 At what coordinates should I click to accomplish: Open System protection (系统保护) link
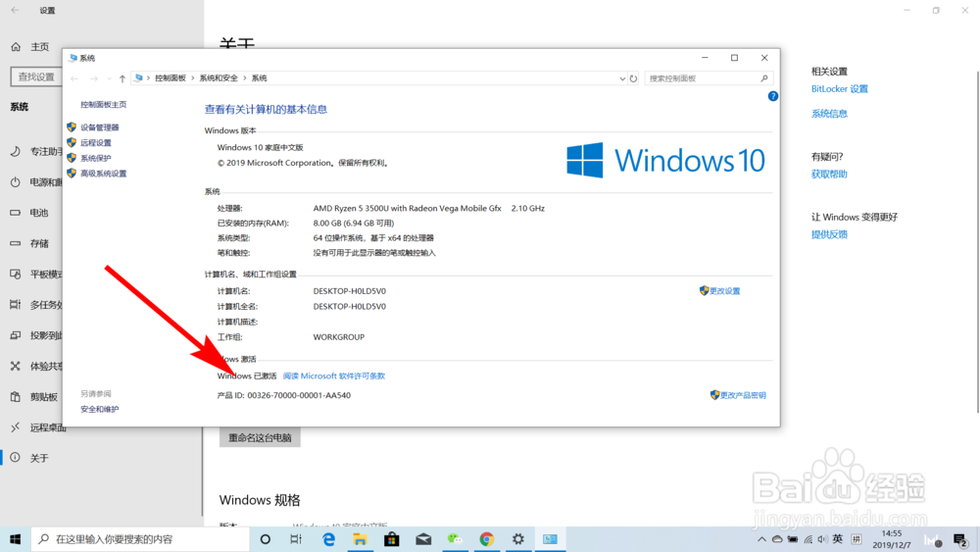coord(96,158)
